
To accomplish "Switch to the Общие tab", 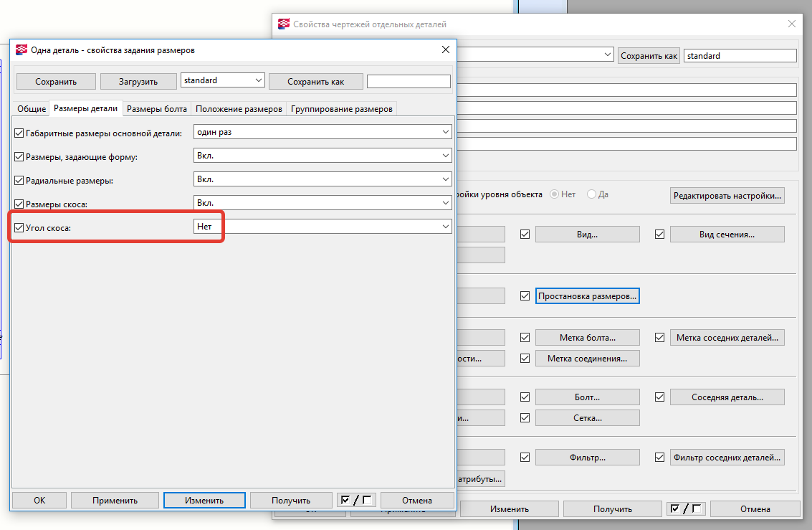I will 32,109.
